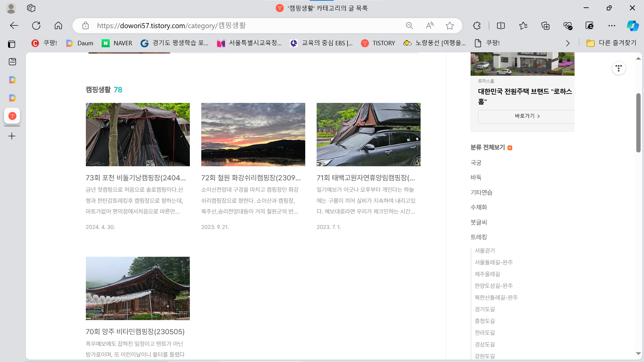Open the 다른 즐겨찾기 folder

point(611,43)
